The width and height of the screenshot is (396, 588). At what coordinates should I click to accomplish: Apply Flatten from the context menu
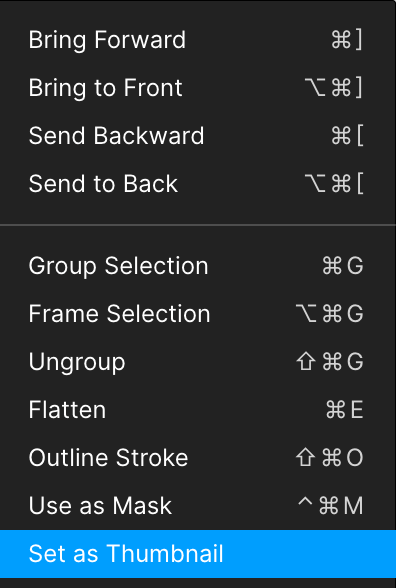[x=198, y=410]
